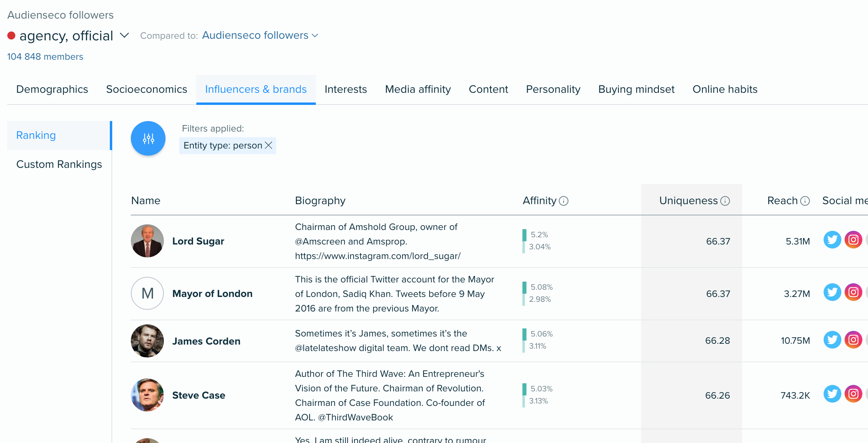This screenshot has height=443, width=868.
Task: Open the Compared to Audienseco followers dropdown
Action: click(x=260, y=36)
